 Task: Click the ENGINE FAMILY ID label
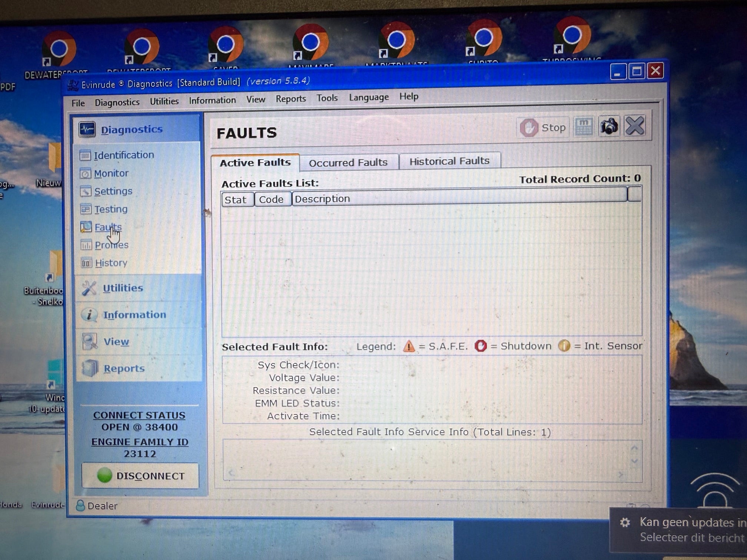(x=140, y=442)
